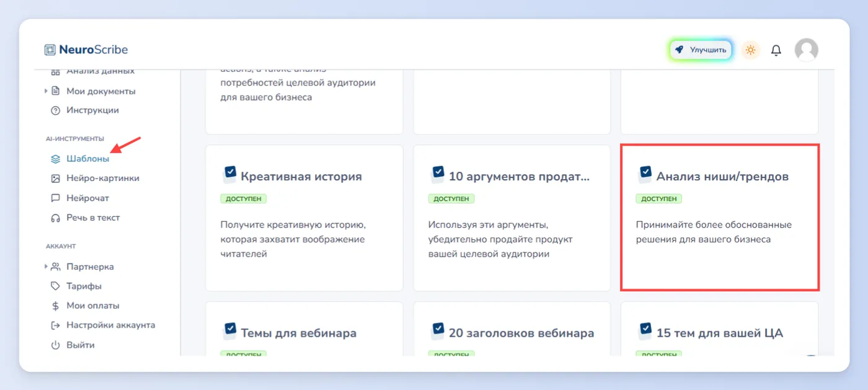Click description 'Принимайте более обоснованные решения' text
Screen dimensions: 868x390
[714, 232]
